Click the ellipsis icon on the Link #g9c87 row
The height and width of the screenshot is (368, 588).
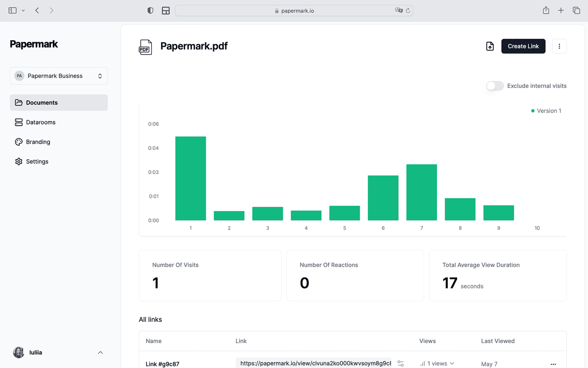point(553,364)
